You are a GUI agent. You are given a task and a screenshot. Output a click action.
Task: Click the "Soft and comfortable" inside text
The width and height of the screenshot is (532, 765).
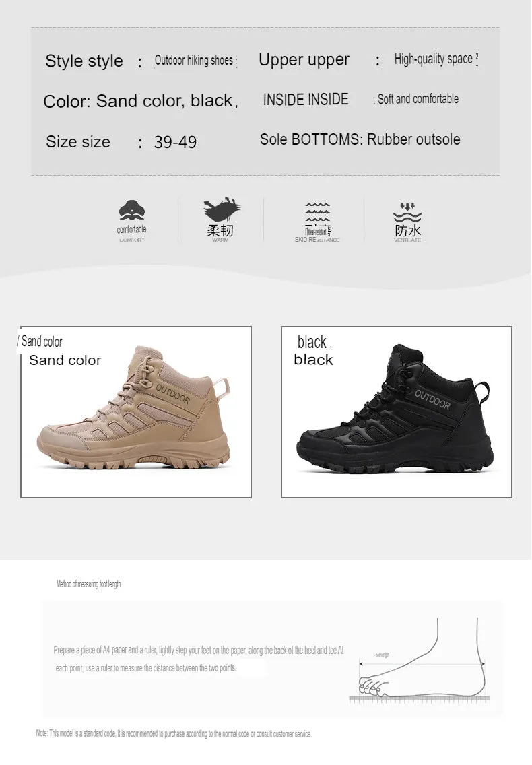pyautogui.click(x=418, y=99)
